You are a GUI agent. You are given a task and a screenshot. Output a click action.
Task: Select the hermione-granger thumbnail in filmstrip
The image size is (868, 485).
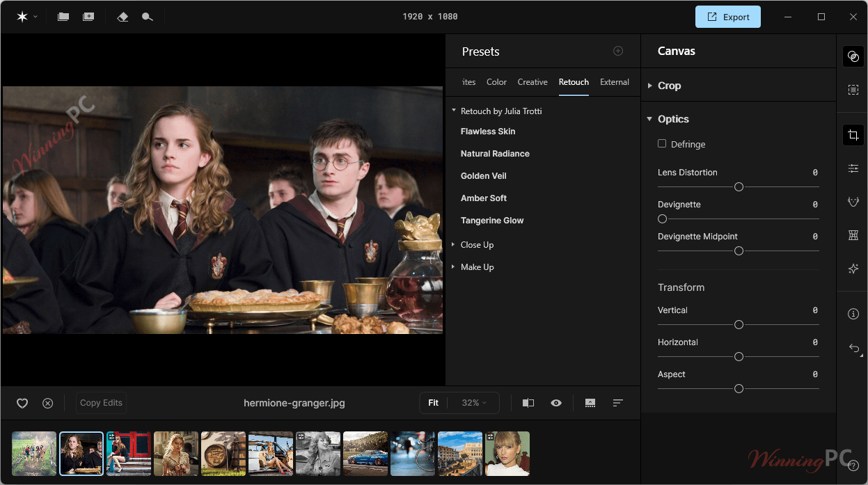[x=81, y=454]
